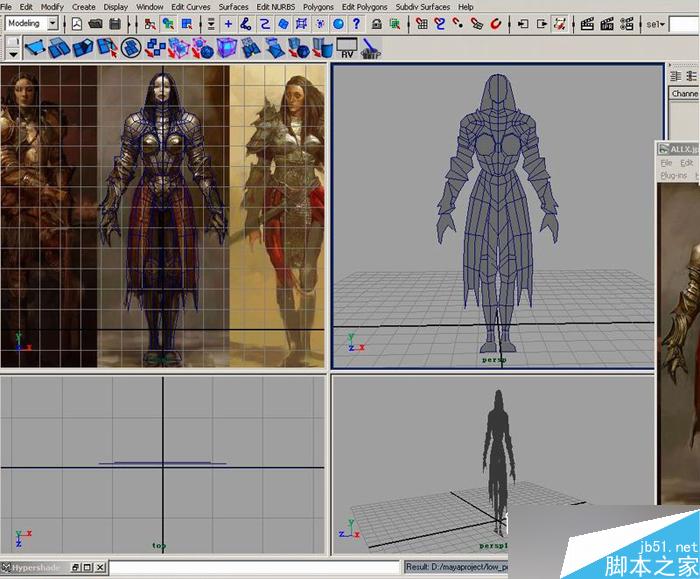Open the Modeling menu set dropdown
This screenshot has width=700, height=579.
tap(53, 23)
